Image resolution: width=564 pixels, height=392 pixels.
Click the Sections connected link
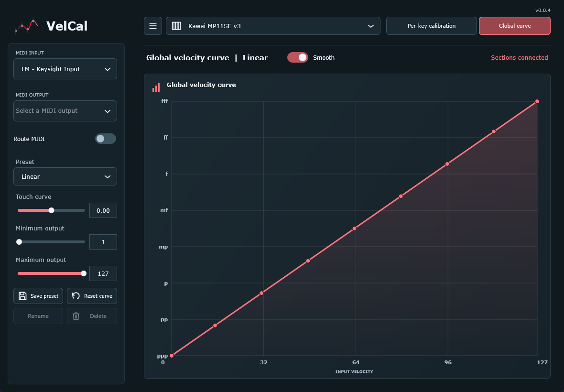click(520, 57)
